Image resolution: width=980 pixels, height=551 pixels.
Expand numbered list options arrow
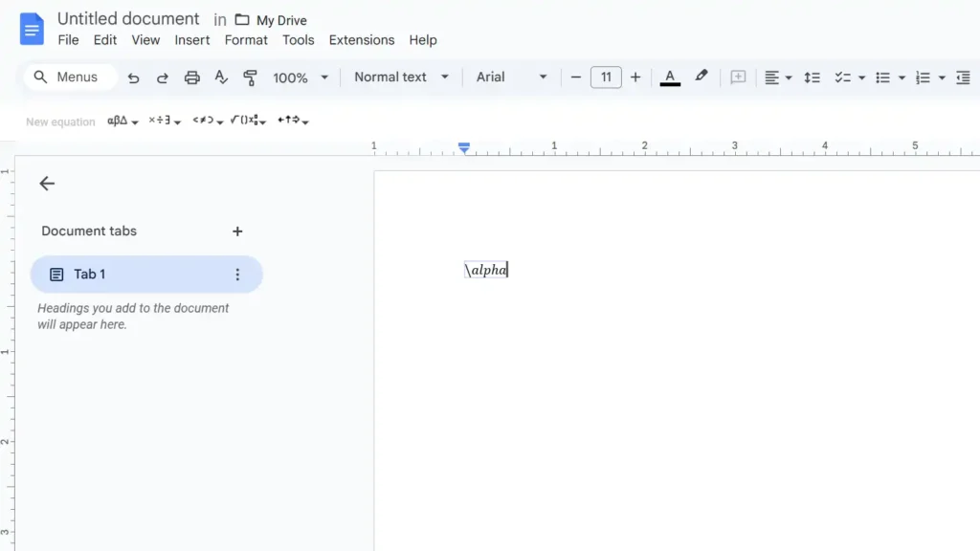pyautogui.click(x=942, y=78)
